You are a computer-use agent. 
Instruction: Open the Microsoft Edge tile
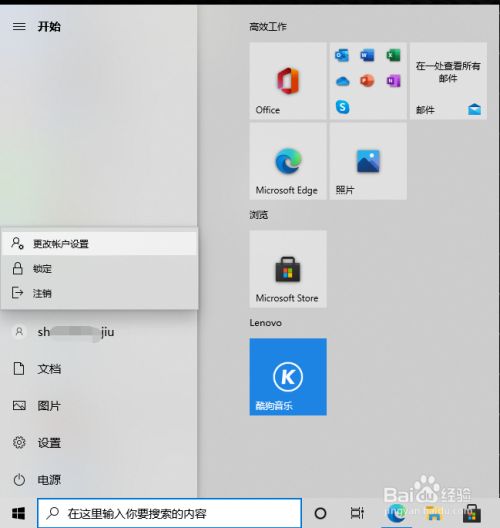(x=288, y=161)
